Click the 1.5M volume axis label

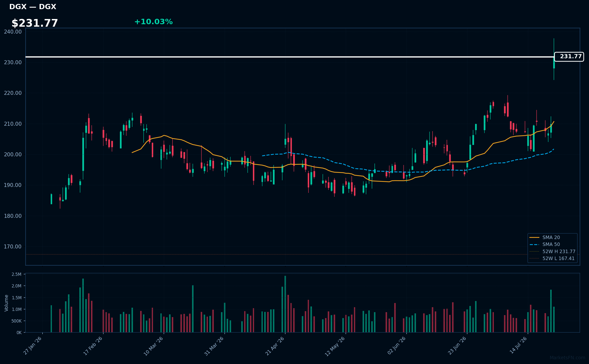tap(17, 298)
